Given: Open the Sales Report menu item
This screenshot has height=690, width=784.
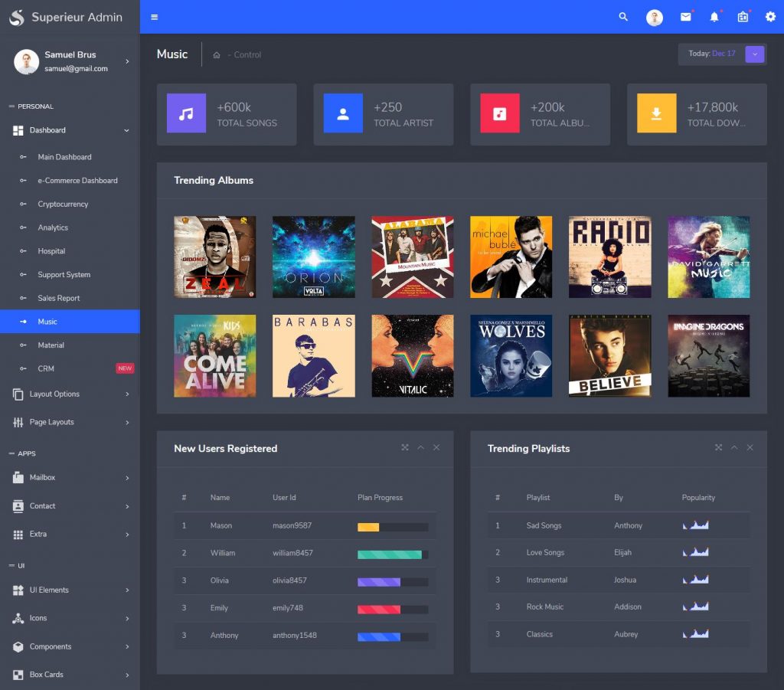Looking at the screenshot, I should [x=59, y=298].
